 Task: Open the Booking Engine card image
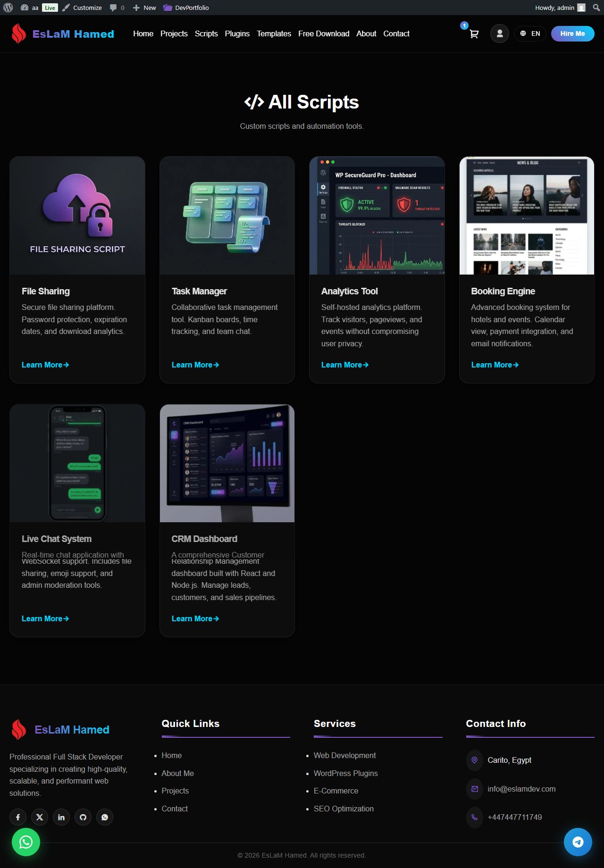coord(527,216)
